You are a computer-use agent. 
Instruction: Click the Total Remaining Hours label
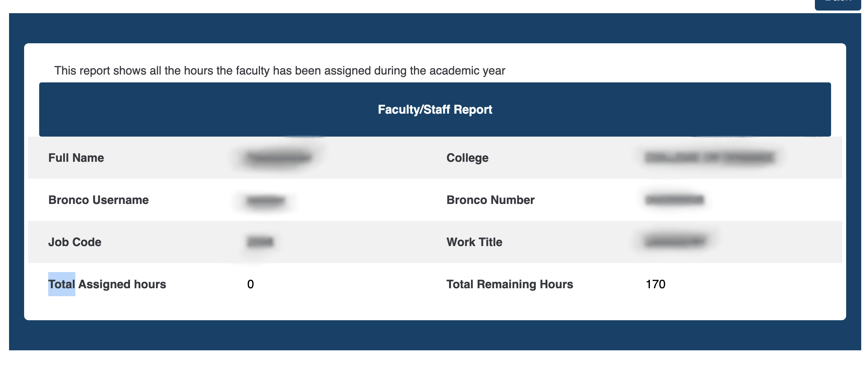(509, 284)
